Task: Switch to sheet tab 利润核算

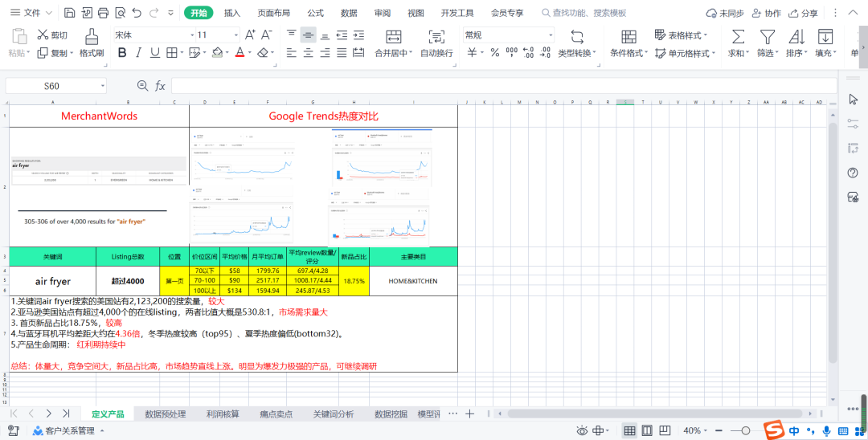Action: (223, 414)
